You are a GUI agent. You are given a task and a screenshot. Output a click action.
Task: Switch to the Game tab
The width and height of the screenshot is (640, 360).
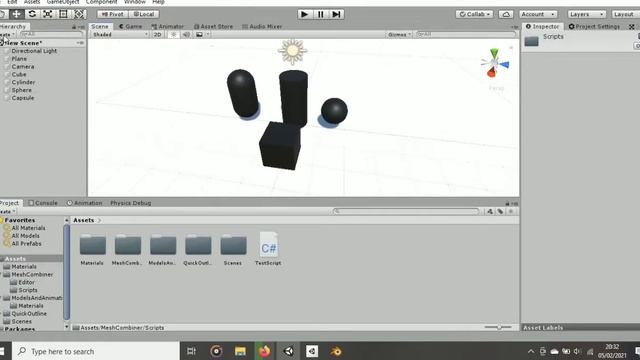click(x=131, y=26)
